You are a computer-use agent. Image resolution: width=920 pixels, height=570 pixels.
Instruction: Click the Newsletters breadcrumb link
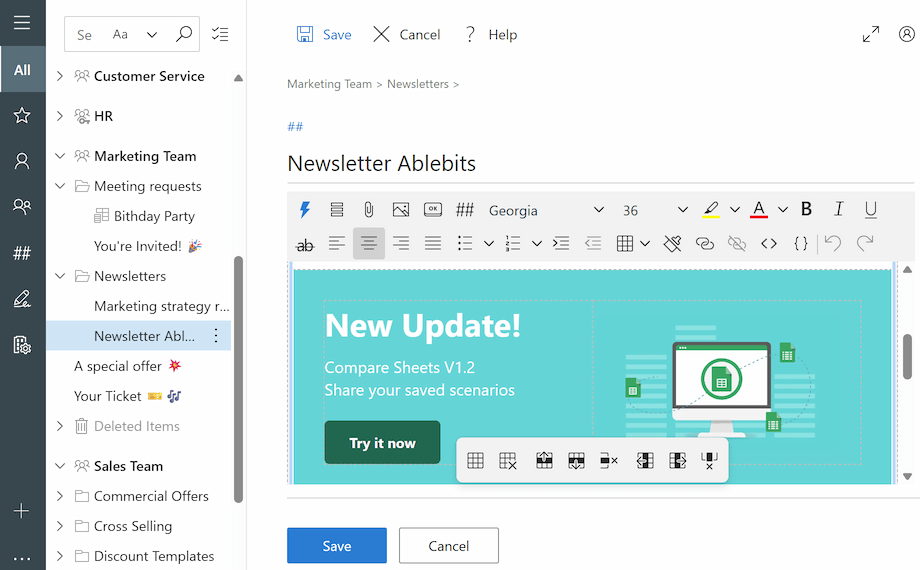[418, 84]
